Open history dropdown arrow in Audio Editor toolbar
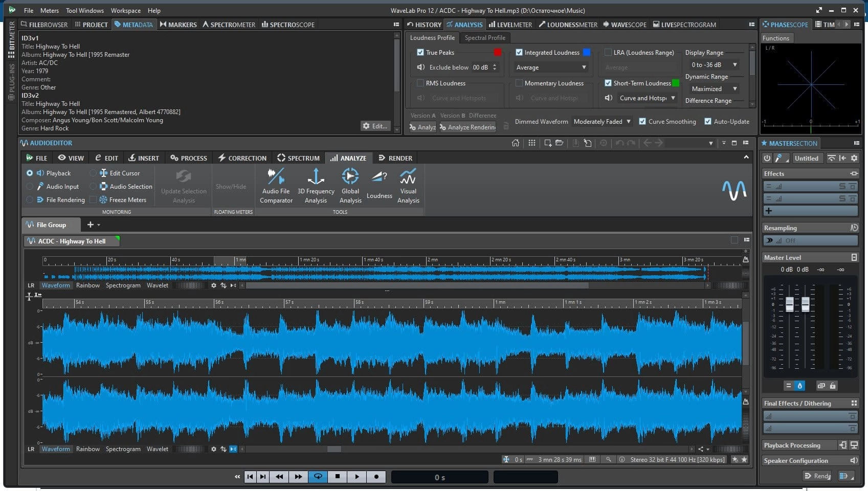 (711, 144)
